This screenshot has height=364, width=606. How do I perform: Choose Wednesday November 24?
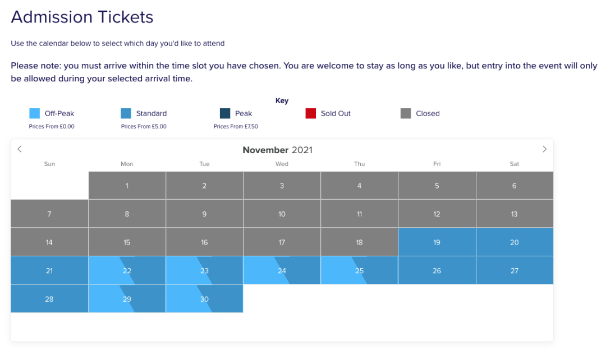pyautogui.click(x=282, y=270)
